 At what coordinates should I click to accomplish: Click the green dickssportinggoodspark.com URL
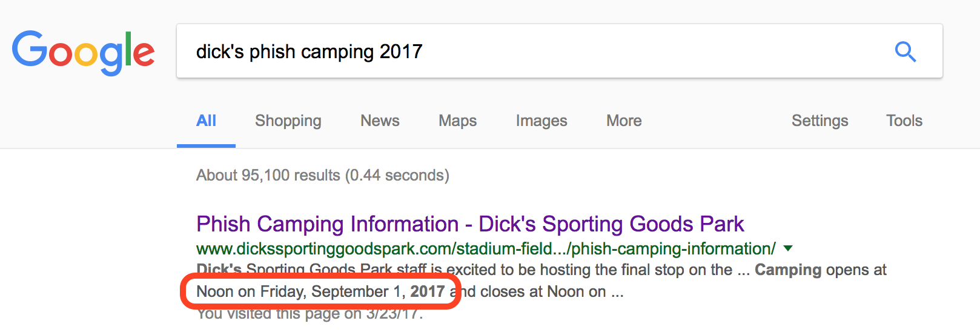(x=486, y=249)
